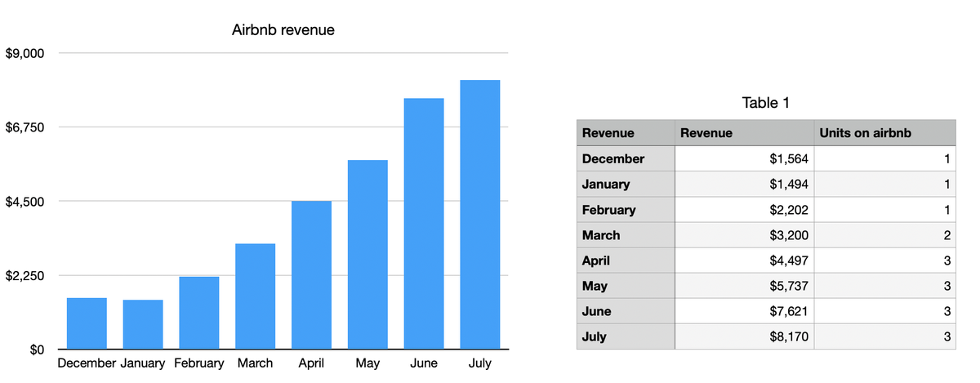Select the second Revenue column header
Screen dimensions: 980x383
coord(745,133)
